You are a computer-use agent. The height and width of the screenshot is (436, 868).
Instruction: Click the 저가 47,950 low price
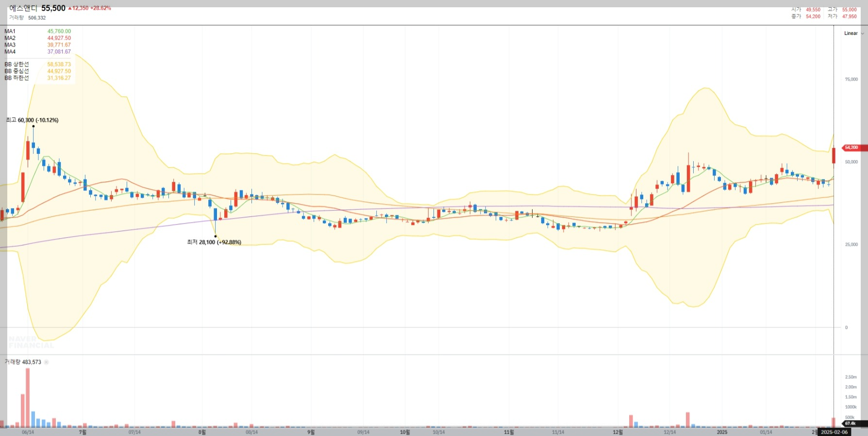[842, 16]
